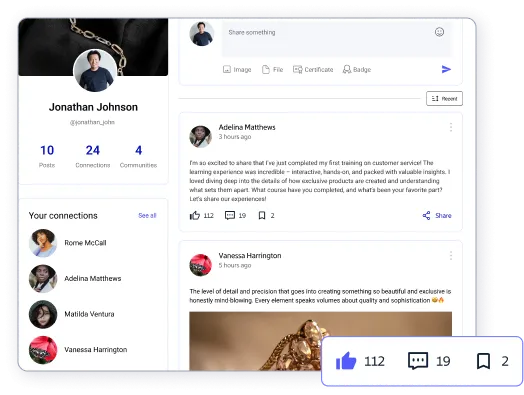Click Vanessa Harrington post author name

pos(250,256)
